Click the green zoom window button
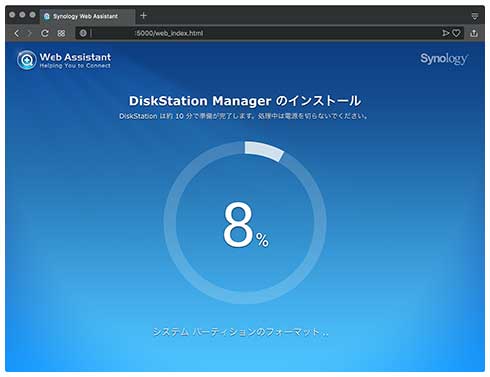Screen dimensions: 490x377 tap(32, 15)
